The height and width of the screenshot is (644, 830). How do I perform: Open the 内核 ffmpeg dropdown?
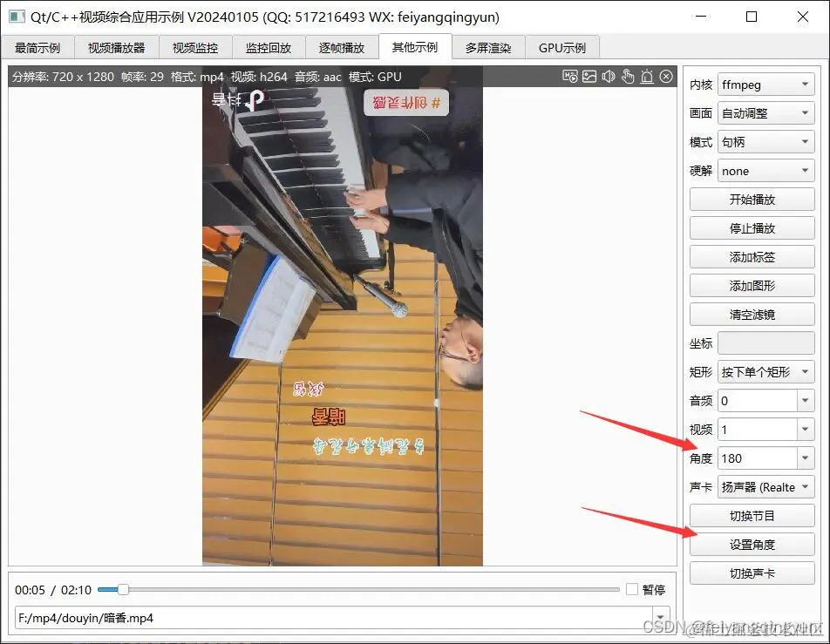765,85
